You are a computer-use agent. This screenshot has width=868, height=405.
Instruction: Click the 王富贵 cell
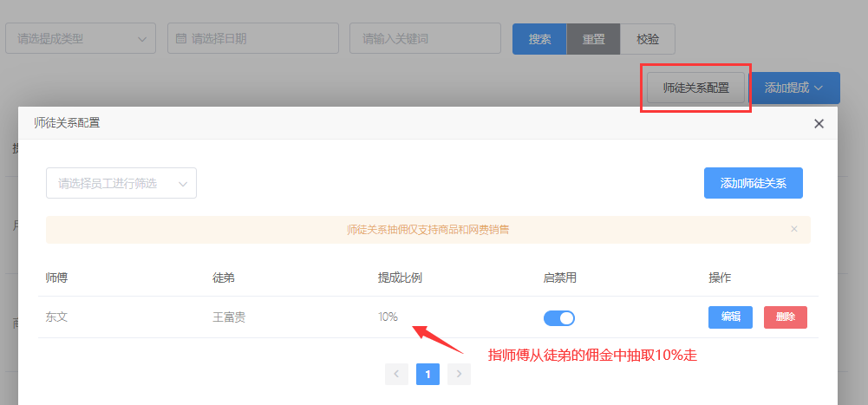(x=229, y=317)
